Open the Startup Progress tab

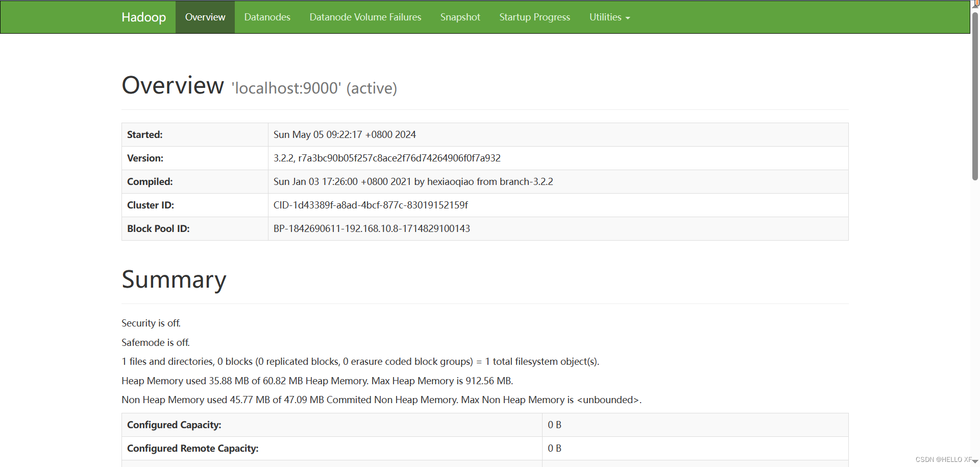click(x=534, y=17)
